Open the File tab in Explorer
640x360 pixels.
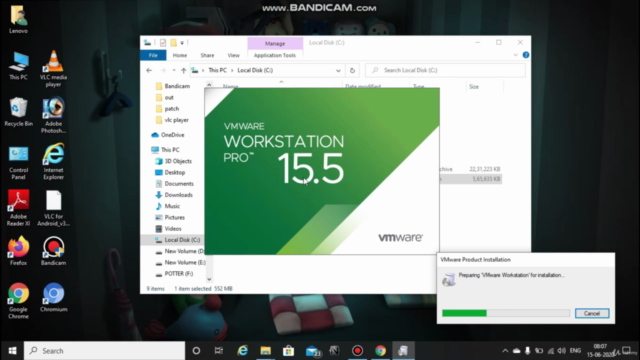[153, 55]
